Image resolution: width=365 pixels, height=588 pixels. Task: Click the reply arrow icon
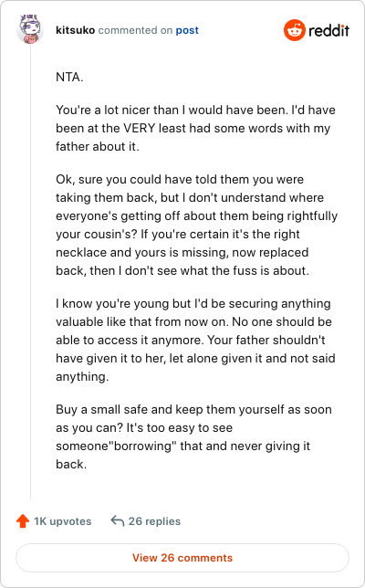pyautogui.click(x=118, y=520)
